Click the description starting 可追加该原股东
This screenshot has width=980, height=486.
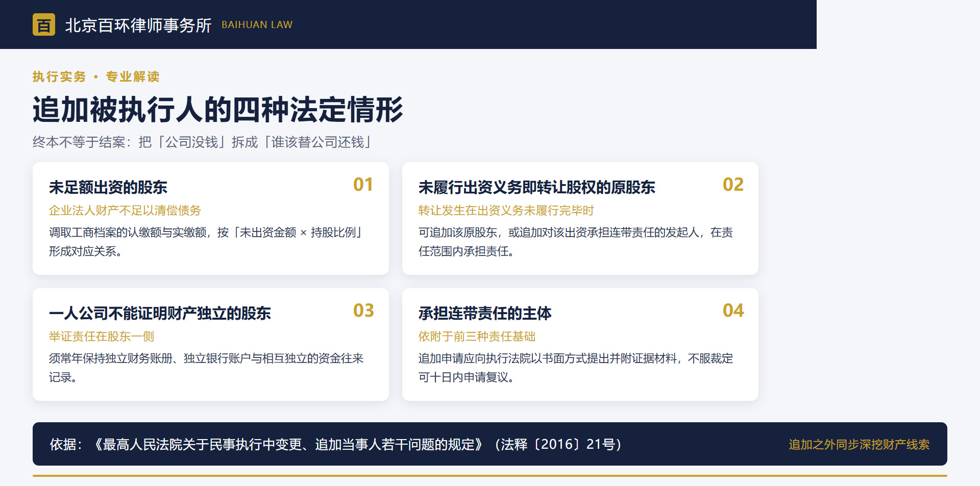[576, 242]
